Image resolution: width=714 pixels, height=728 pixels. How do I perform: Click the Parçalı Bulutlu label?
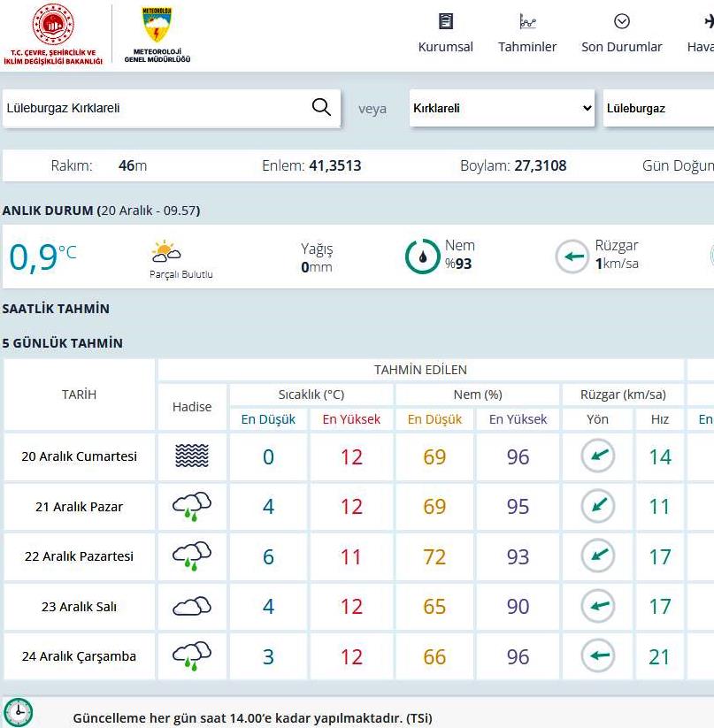pyautogui.click(x=181, y=274)
